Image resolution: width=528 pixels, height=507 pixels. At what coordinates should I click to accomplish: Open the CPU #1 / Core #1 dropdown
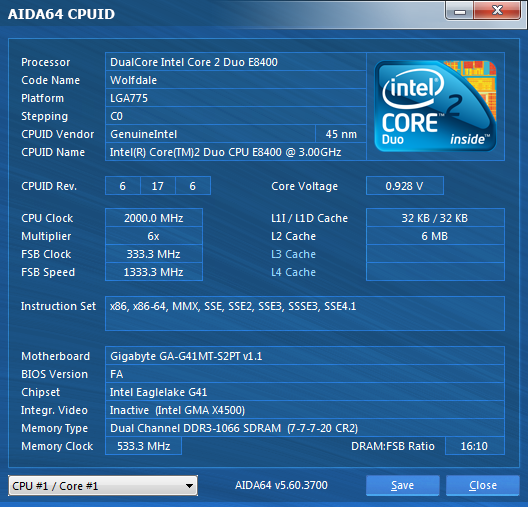[x=103, y=485]
